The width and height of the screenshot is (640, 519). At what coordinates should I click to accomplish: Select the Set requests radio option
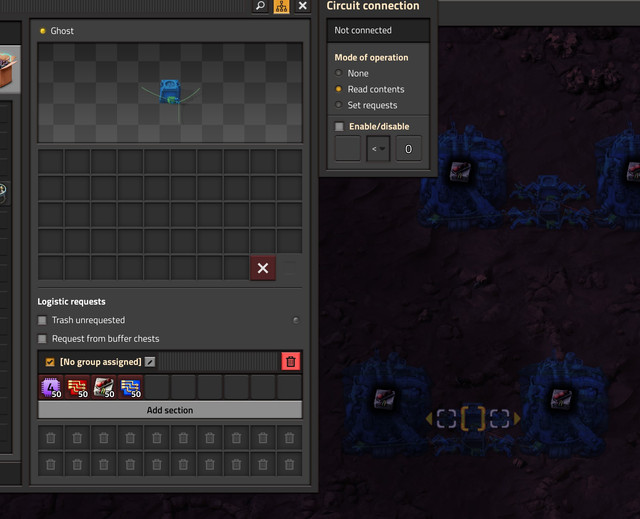coord(338,105)
